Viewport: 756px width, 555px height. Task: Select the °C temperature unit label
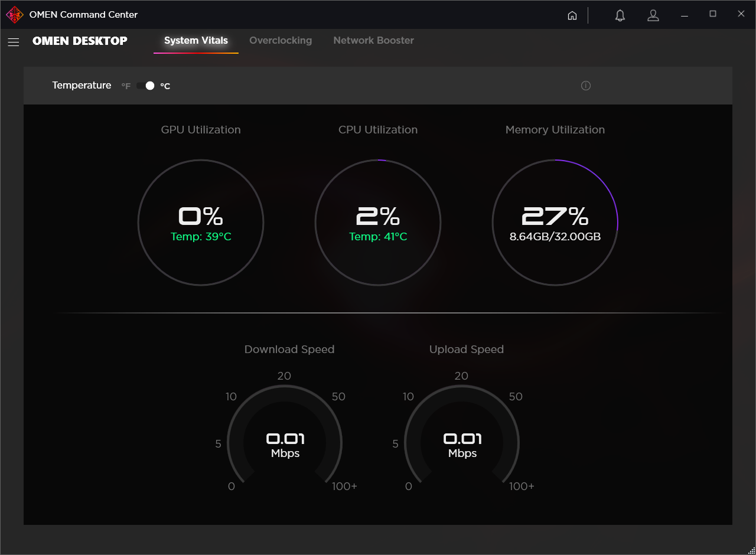point(165,86)
